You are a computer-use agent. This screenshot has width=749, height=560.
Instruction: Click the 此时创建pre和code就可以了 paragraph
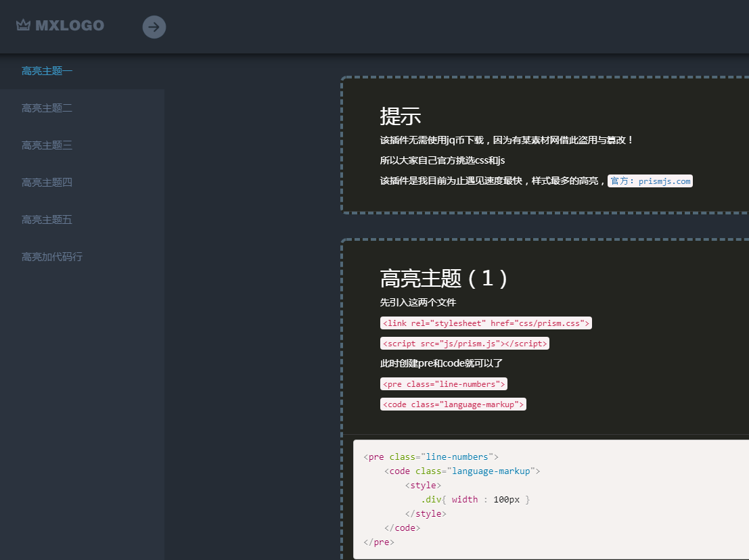[x=441, y=363]
